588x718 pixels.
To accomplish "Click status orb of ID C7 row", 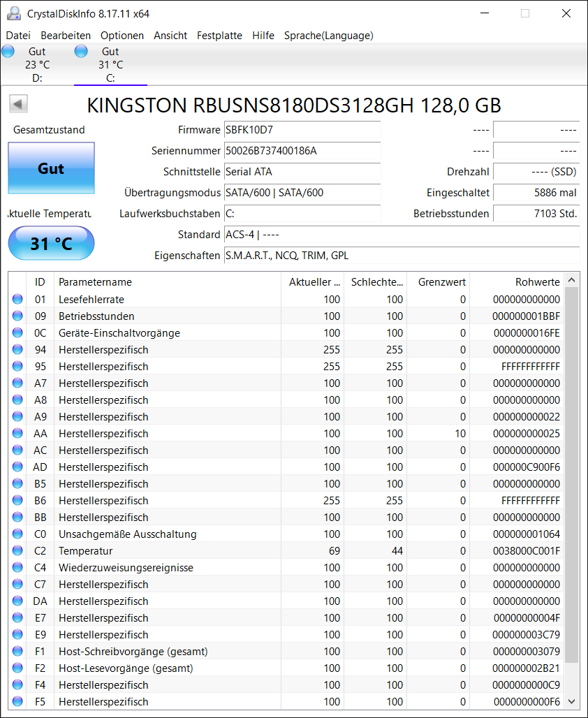I will [17, 584].
